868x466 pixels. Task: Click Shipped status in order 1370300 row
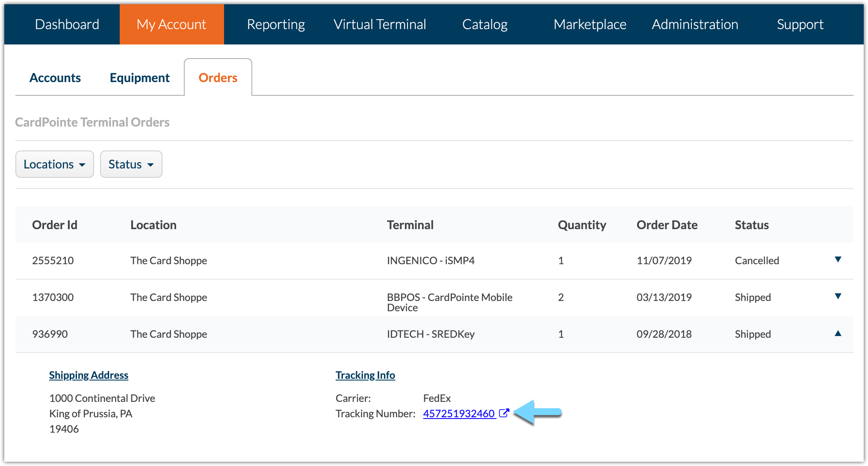pos(753,297)
